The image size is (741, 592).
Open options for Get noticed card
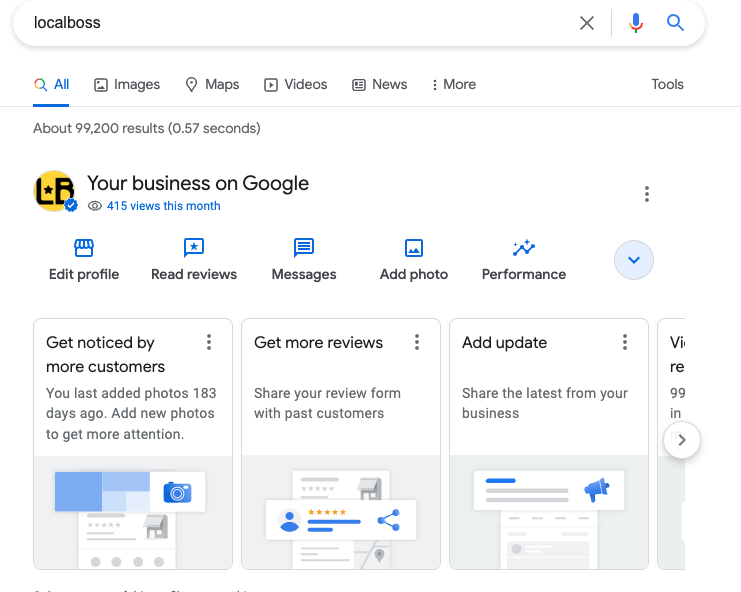[x=208, y=342]
